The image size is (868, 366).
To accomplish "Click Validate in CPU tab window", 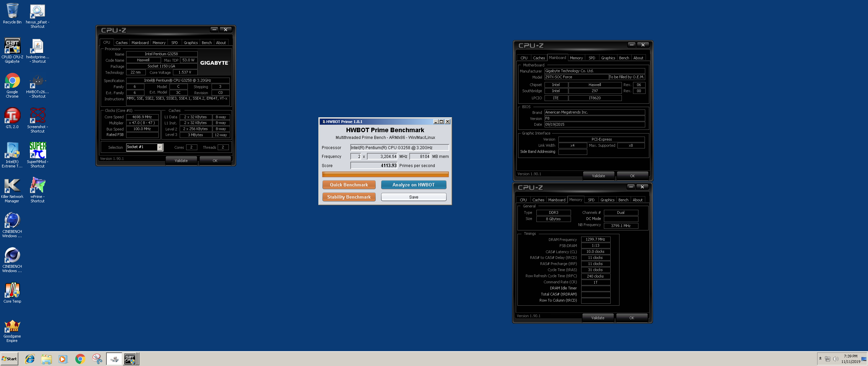I will click(x=181, y=161).
